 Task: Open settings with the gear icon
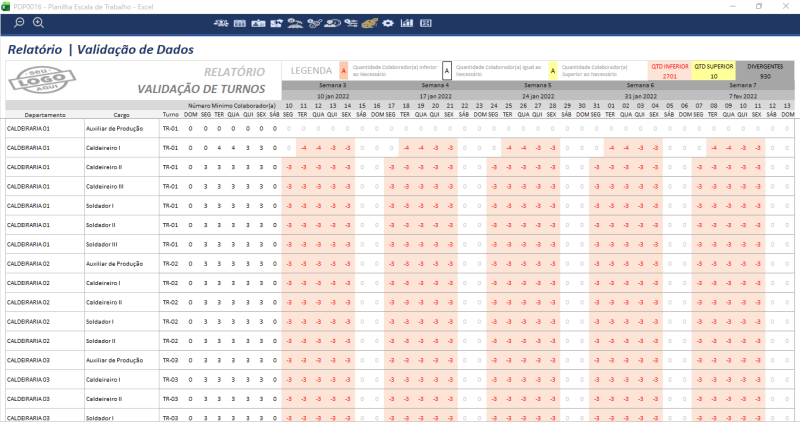(387, 23)
